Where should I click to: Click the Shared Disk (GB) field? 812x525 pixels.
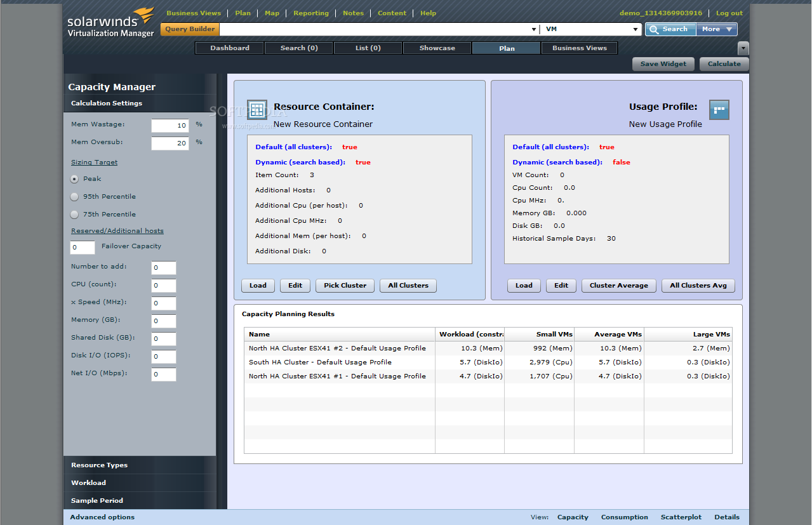164,339
